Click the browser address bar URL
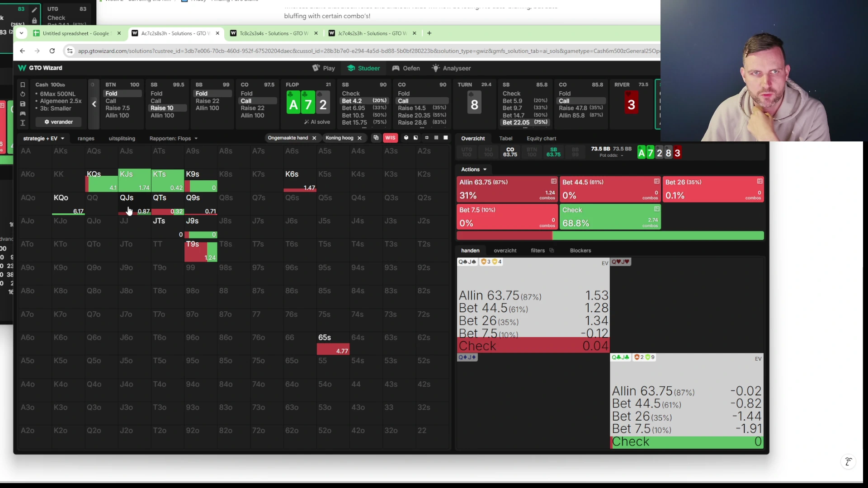 (368, 51)
